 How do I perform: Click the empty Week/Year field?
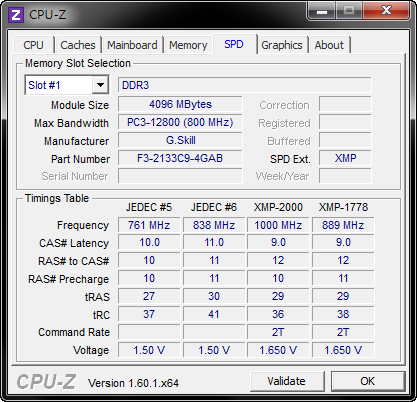tap(345, 176)
